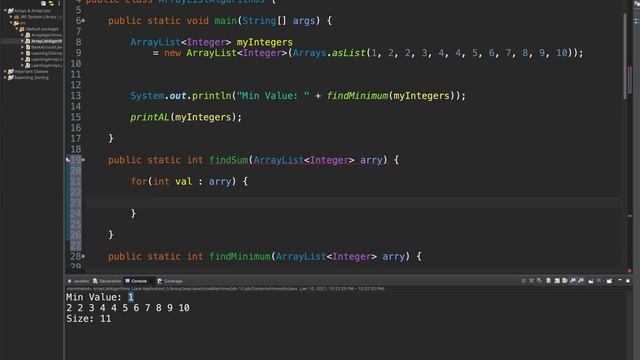Maximize the console view panel
Viewport: 640px width, 360px height.
point(628,281)
